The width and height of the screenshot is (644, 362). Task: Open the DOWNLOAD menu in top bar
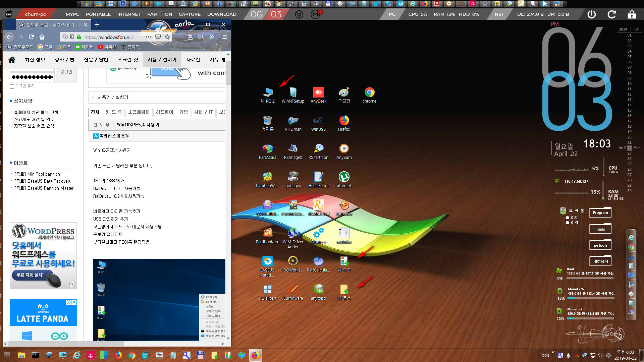tap(222, 14)
